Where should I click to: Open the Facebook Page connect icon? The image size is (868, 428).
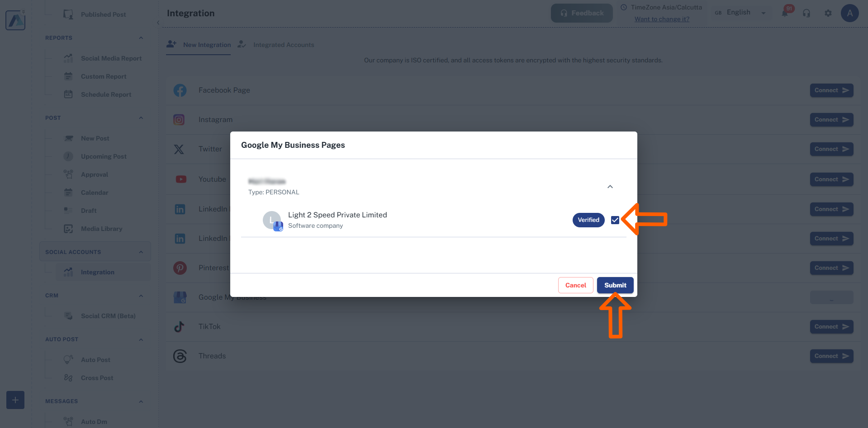click(x=180, y=90)
